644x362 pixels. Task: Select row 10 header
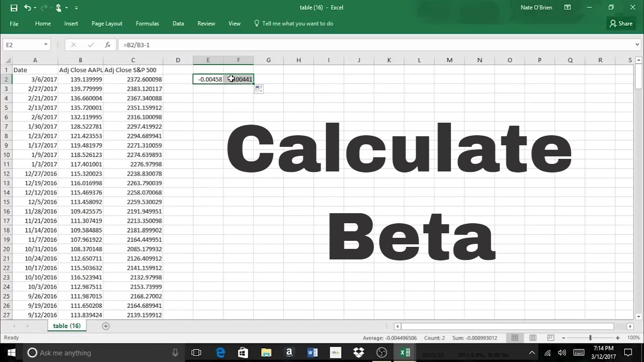point(6,155)
